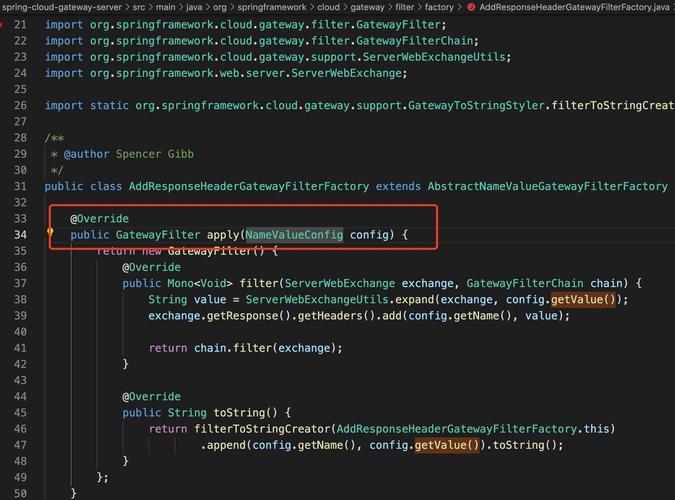Image resolution: width=675 pixels, height=500 pixels.
Task: Click AbstractNameValueGatewayFilterFactory superclass on line 31
Action: (548, 186)
